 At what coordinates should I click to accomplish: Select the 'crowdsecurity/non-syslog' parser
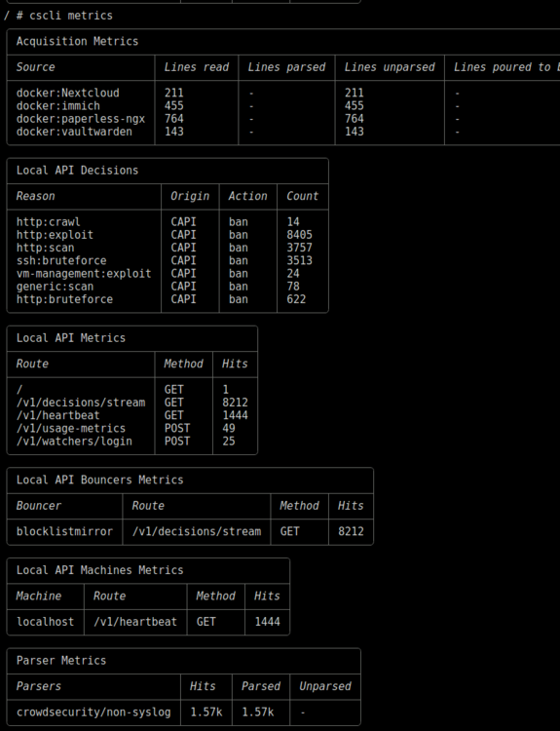pos(93,712)
